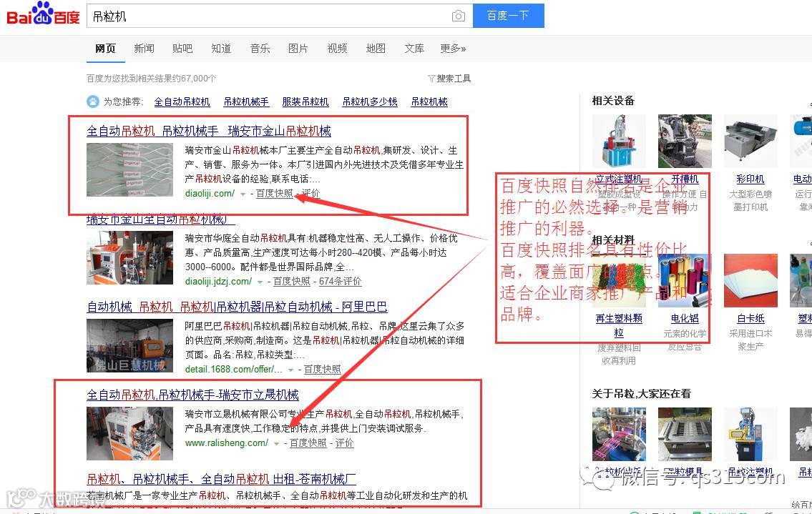Click first image under 大家还在看

coord(619,434)
